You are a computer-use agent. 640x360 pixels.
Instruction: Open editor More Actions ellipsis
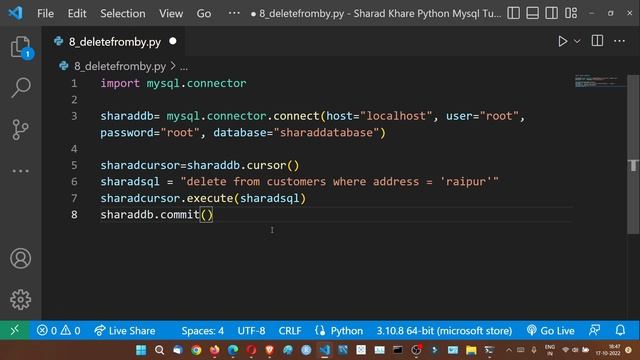click(619, 41)
